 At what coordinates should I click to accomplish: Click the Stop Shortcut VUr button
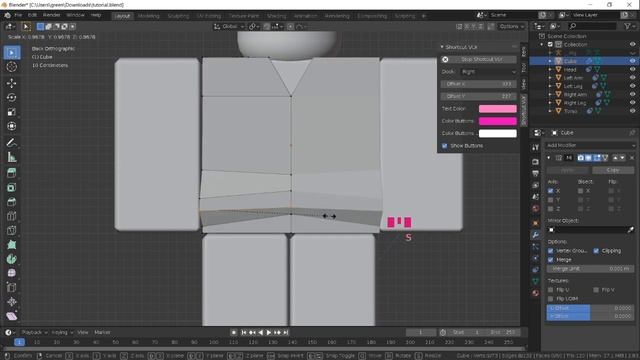478,60
